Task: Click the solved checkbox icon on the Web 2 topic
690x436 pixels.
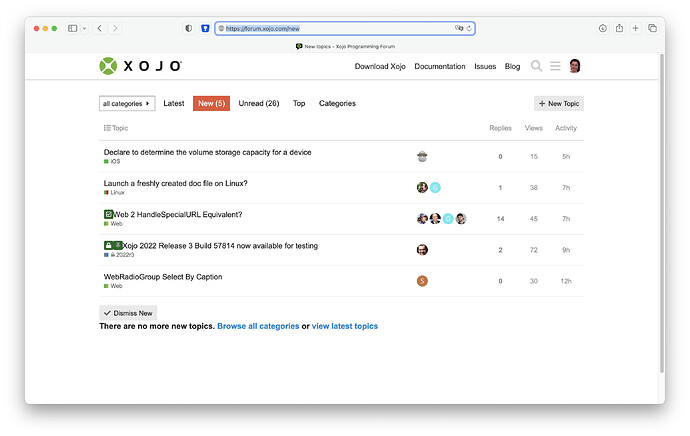Action: pos(108,214)
